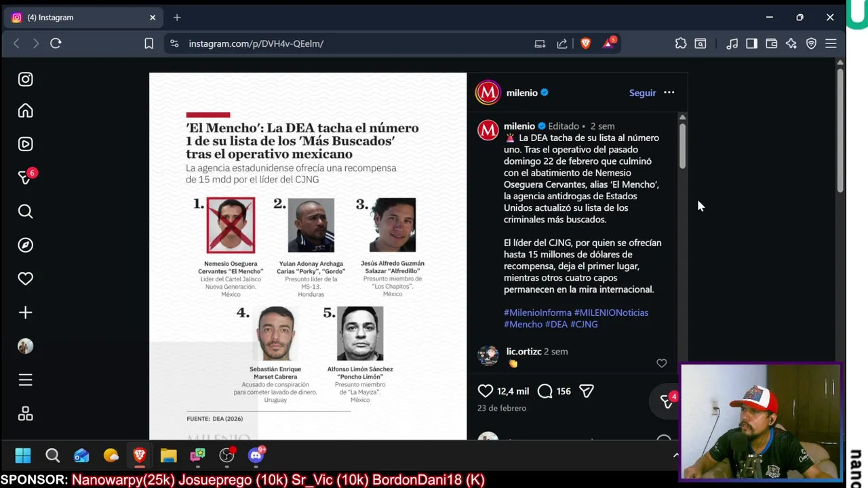
Task: Go to Instagram Home feed icon
Action: [x=25, y=110]
